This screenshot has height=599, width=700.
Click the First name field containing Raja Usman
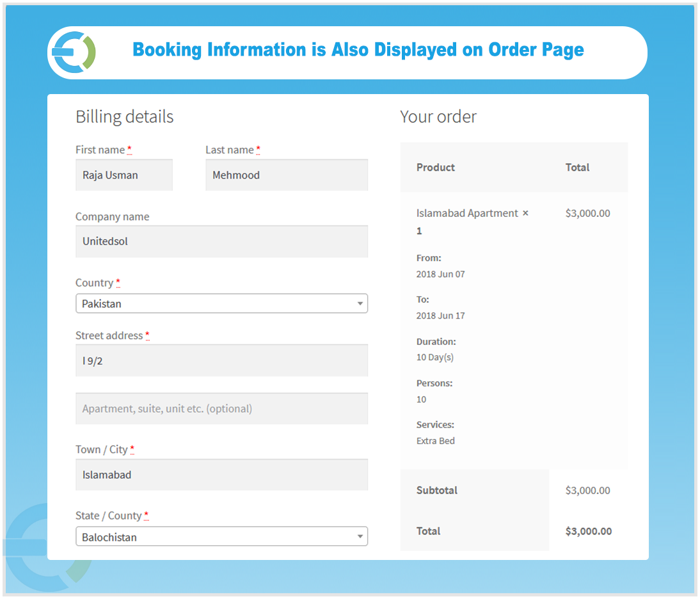[x=124, y=175]
